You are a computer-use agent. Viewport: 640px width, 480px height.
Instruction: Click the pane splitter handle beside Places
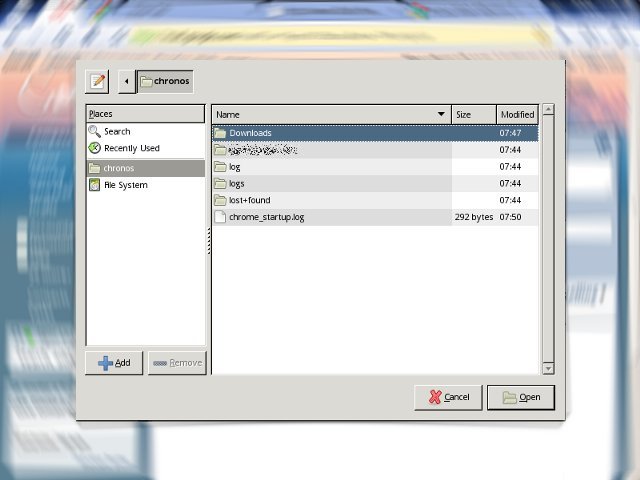click(209, 241)
